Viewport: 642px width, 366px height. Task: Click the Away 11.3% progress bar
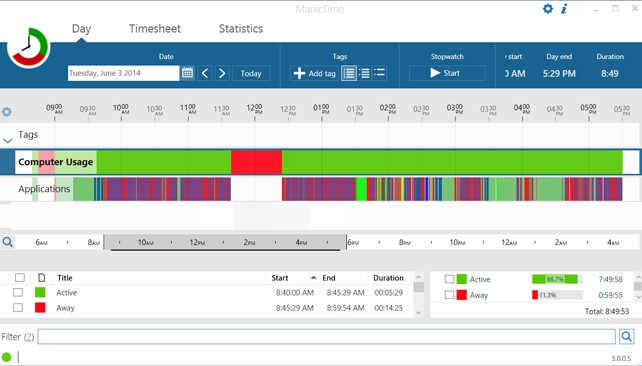[x=557, y=295]
